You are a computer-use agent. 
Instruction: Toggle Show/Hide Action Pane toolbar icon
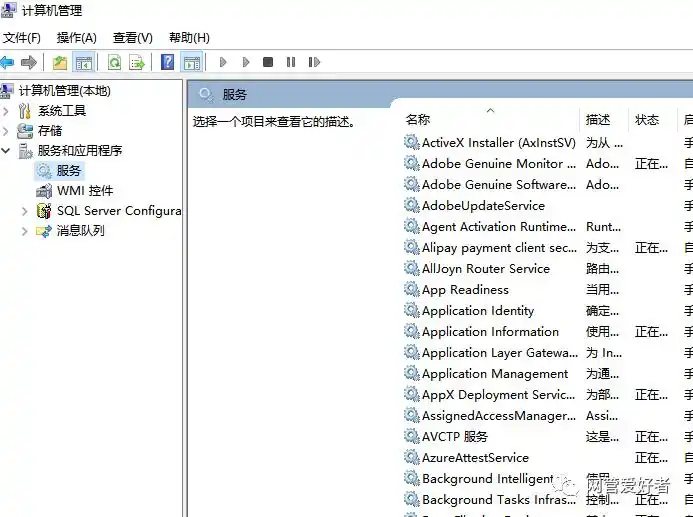click(192, 63)
